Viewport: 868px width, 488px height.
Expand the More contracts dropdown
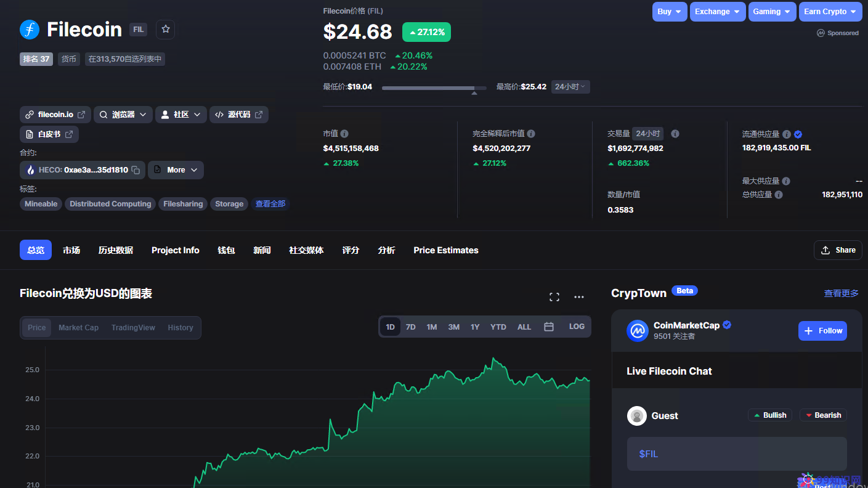click(x=176, y=170)
